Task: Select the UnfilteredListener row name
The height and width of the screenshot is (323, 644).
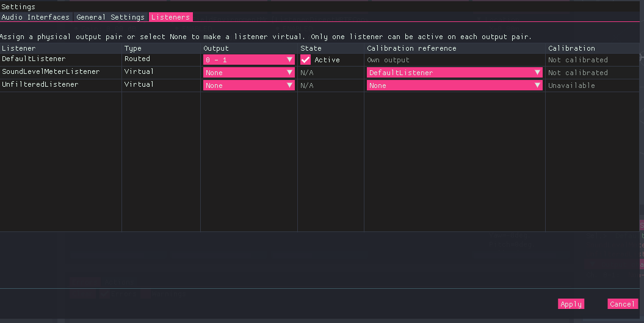Action: (40, 84)
